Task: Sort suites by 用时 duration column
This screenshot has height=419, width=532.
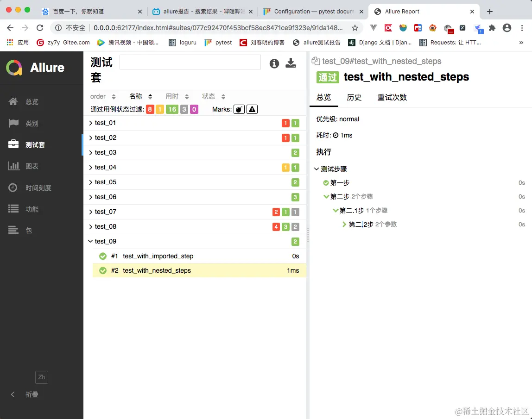Action: tap(177, 97)
